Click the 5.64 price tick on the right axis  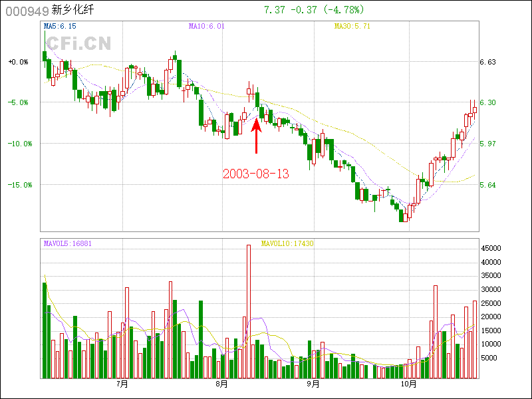click(488, 185)
